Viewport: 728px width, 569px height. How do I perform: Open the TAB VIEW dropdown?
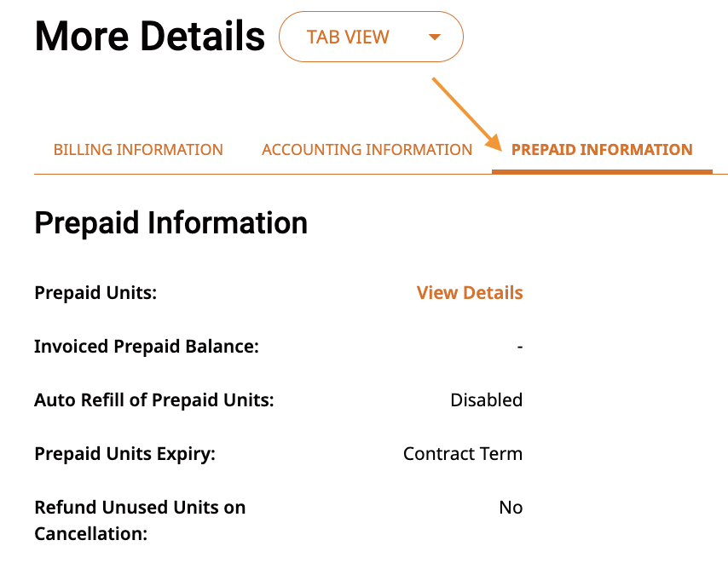pyautogui.click(x=371, y=37)
